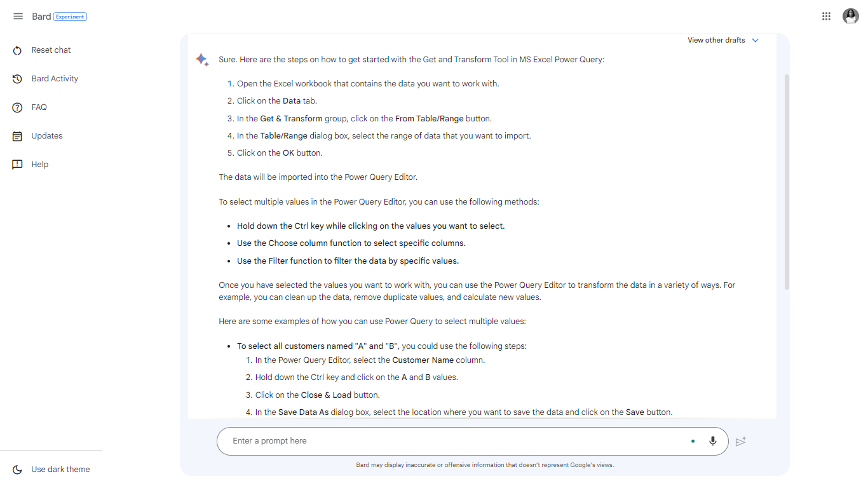This screenshot has height=488, width=868.
Task: Click the Bard logo text
Action: 41,17
